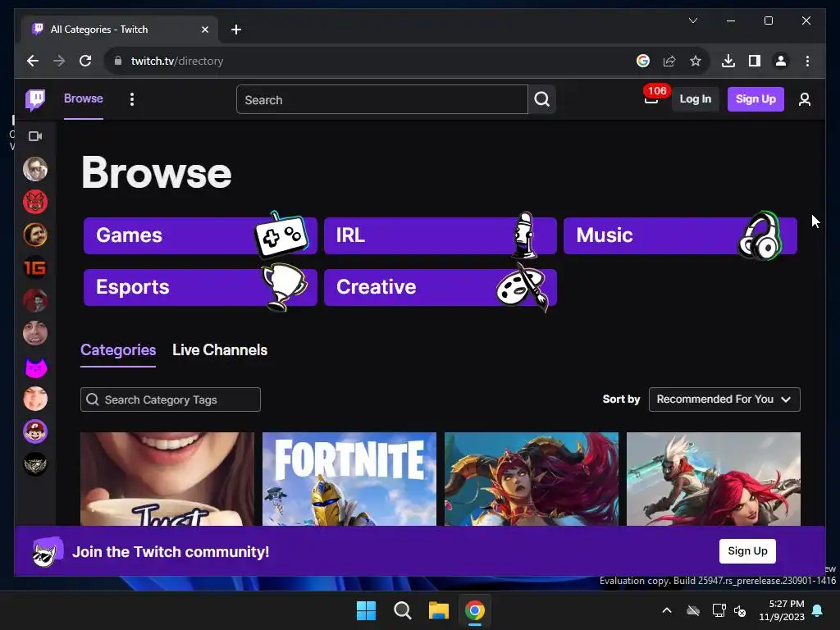Viewport: 840px width, 630px height.
Task: Bookmark this page with the star icon
Action: [x=696, y=61]
